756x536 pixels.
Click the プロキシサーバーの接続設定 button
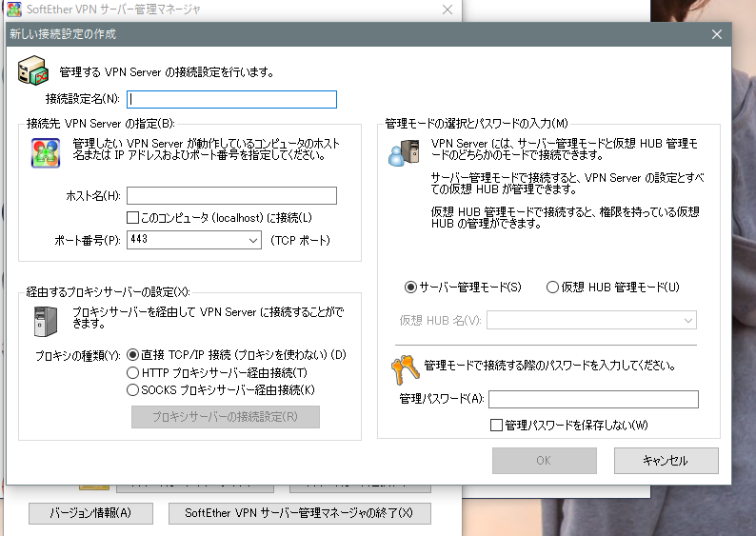pyautogui.click(x=225, y=417)
